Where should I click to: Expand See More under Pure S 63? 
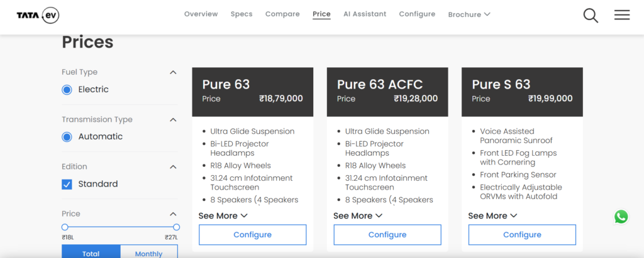pyautogui.click(x=492, y=216)
